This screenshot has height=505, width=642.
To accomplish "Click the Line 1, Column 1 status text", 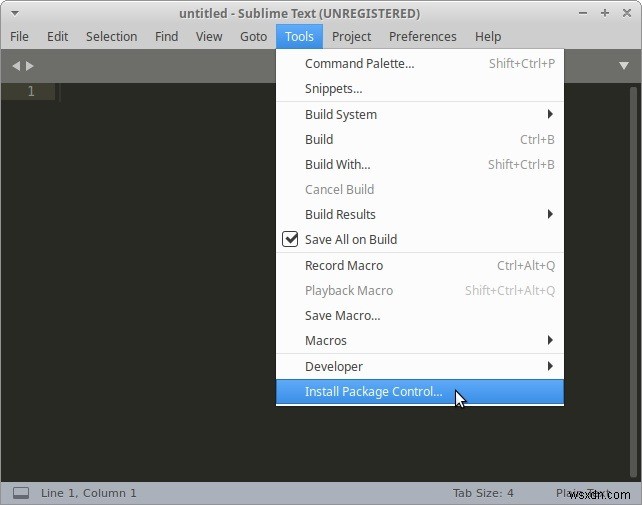I will click(x=88, y=493).
